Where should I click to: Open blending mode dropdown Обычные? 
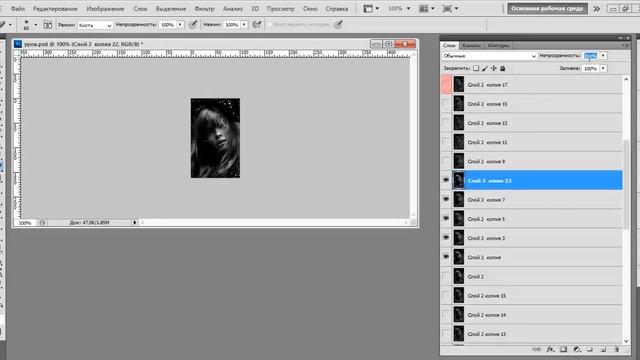[489, 56]
